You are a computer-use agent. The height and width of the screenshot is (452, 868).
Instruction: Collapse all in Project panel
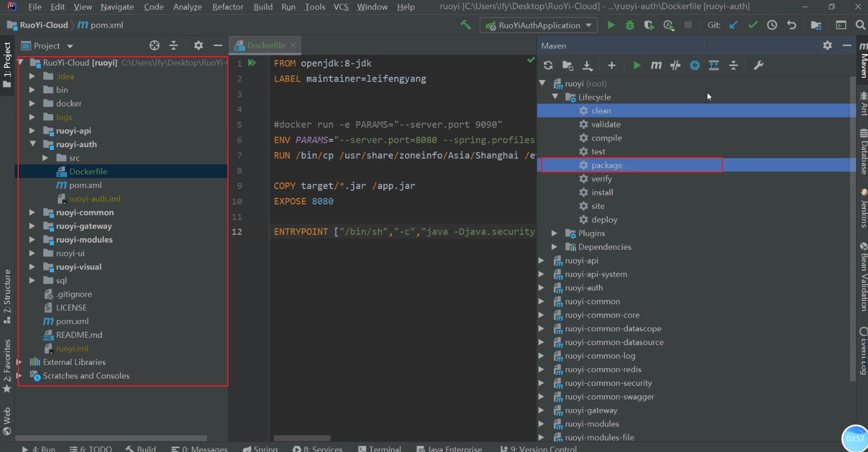(173, 45)
